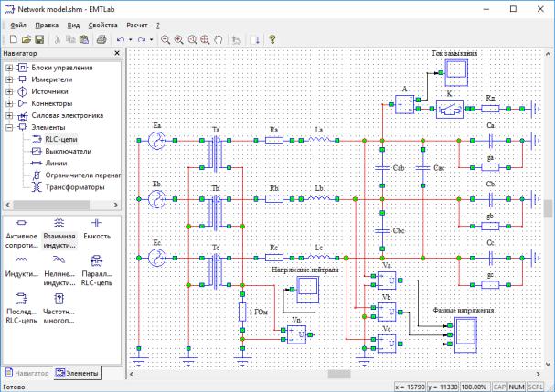
Task: Select the Активное сопротивление resistor element
Action: 20,229
